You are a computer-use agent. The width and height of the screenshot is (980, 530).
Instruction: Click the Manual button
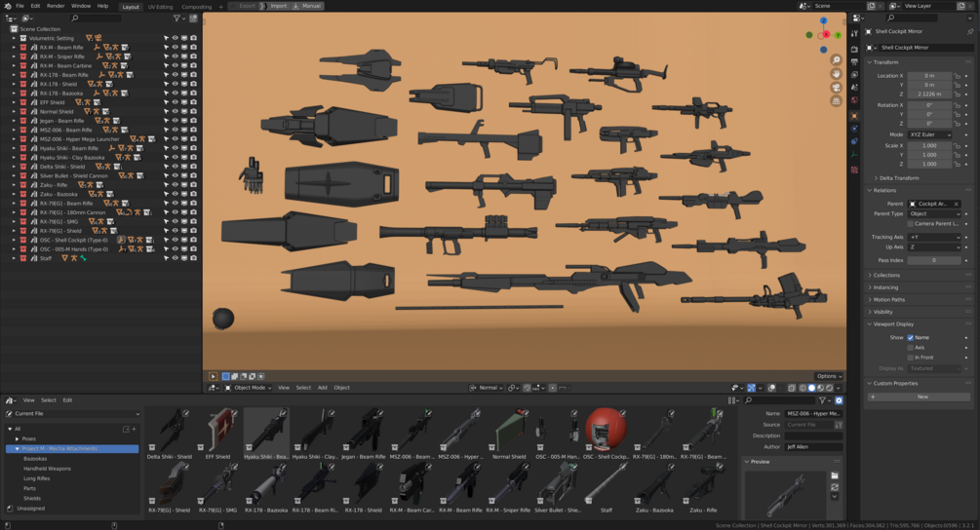click(x=307, y=6)
